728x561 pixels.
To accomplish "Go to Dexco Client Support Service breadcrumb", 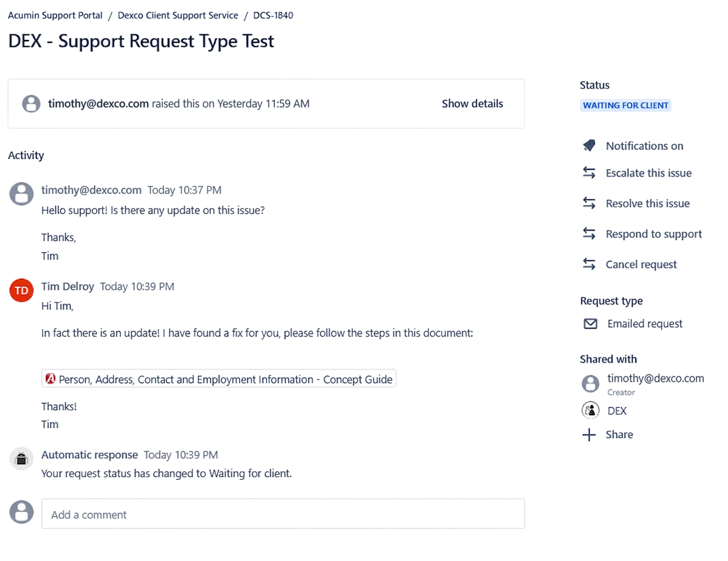I will click(178, 15).
